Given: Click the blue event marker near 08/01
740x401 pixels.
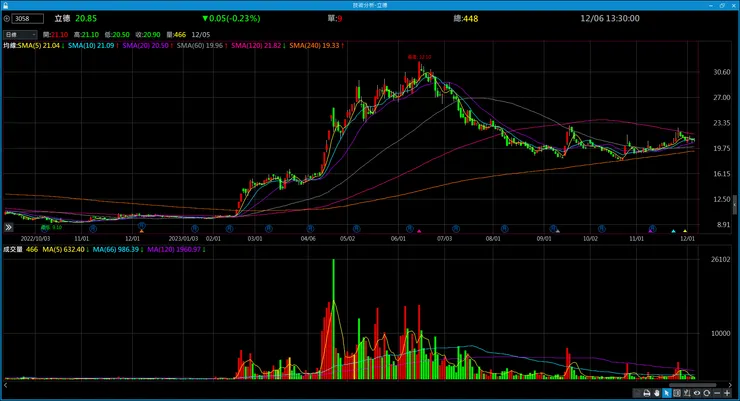Looking at the screenshot, I should [x=505, y=229].
